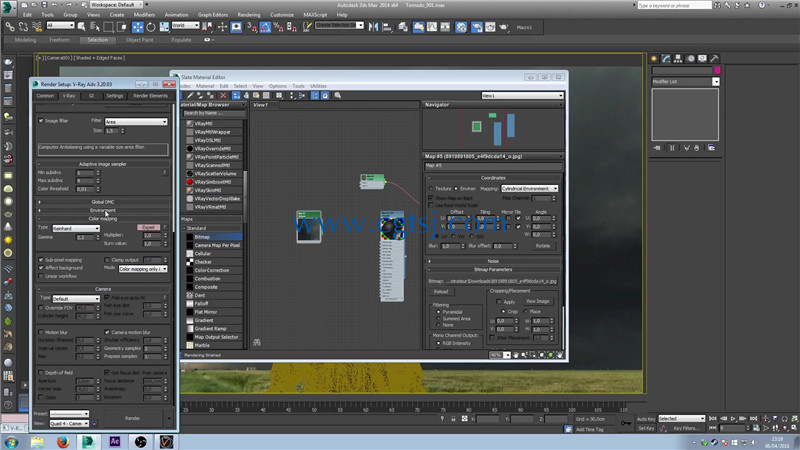Screen dimensions: 800x450
Task: Open the Filter type dropdown showing Area
Action: pos(136,121)
